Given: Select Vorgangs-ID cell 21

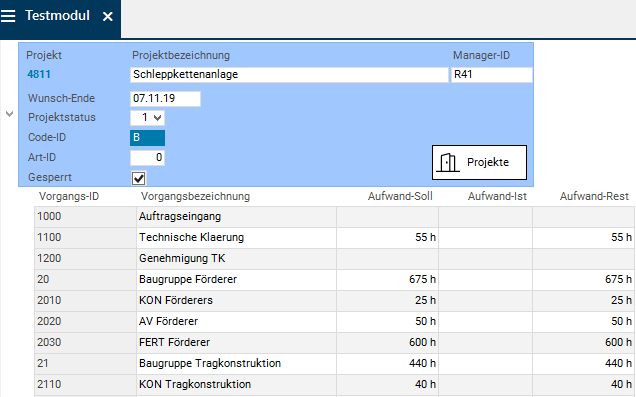Looking at the screenshot, I should point(85,363).
